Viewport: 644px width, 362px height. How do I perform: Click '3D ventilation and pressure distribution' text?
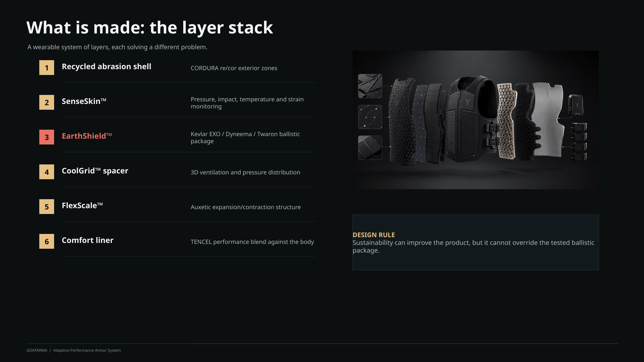tap(245, 172)
